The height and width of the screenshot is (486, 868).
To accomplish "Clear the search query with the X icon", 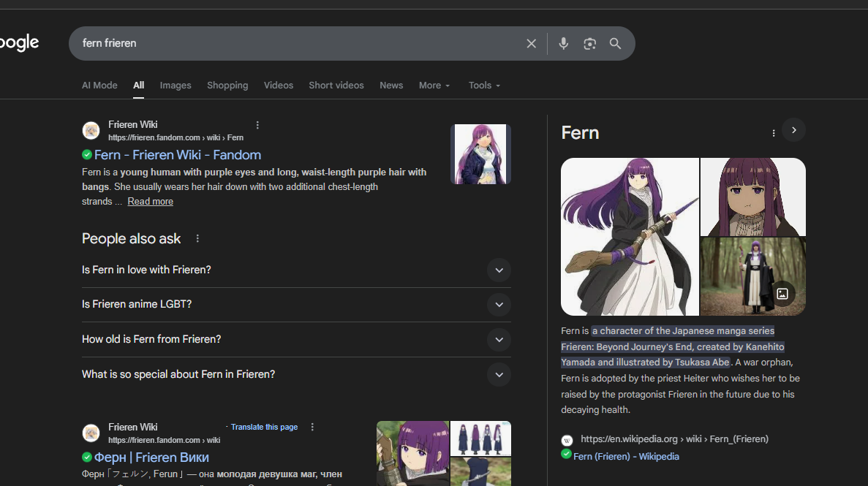I will (x=531, y=43).
